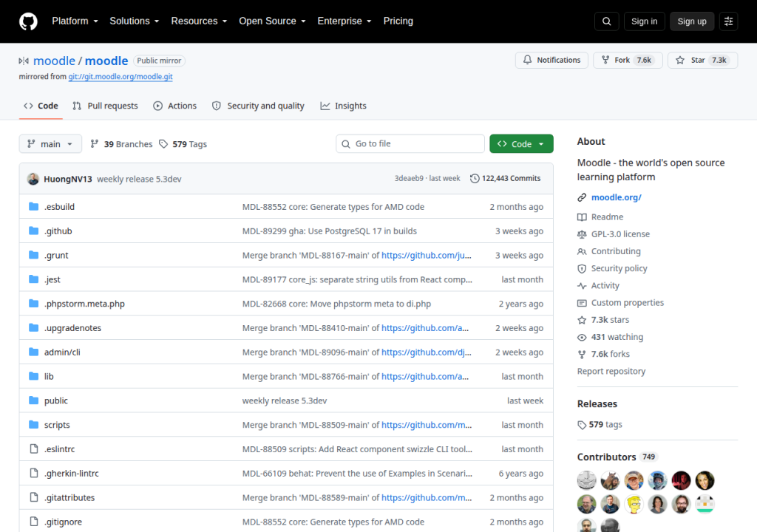
Task: Click the history clock icon by Commits
Action: point(475,179)
